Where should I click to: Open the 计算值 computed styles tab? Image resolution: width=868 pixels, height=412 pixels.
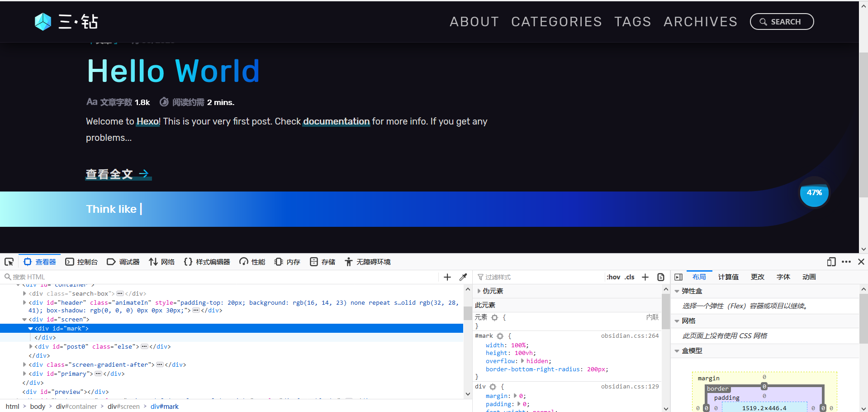click(x=728, y=277)
